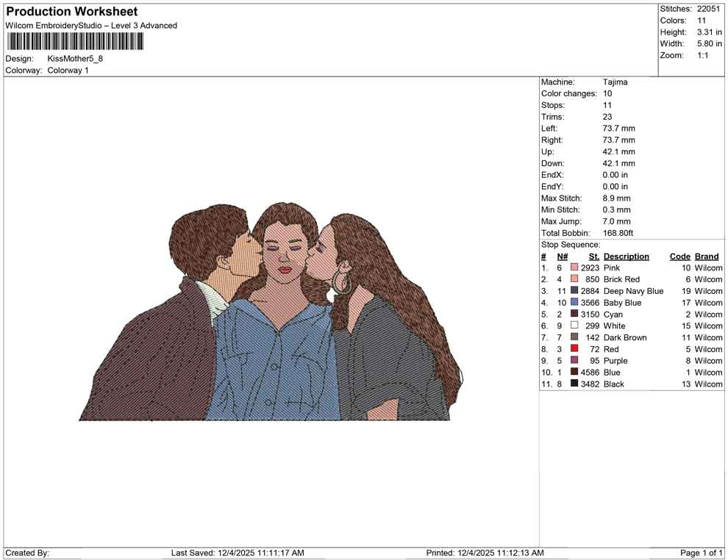Click the Tajima machine value
Screen dimensions: 728x560
coord(615,82)
